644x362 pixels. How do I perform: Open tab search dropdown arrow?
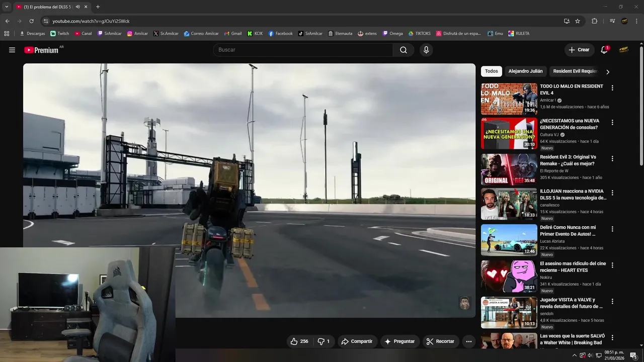point(7,7)
